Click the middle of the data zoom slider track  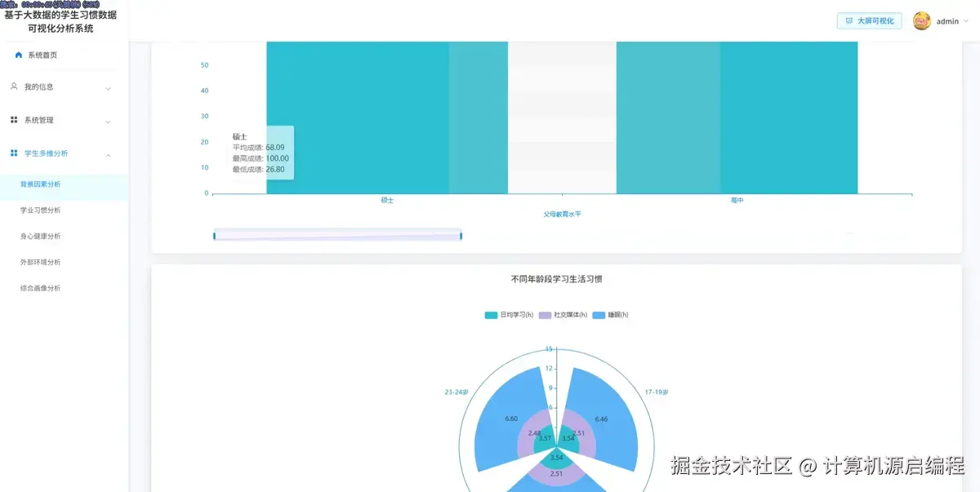pos(338,236)
